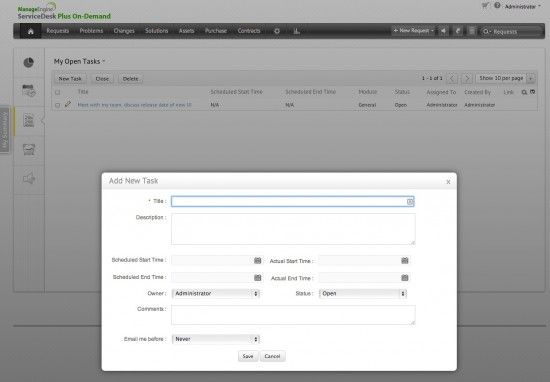Open the megaphone announcements icon in the sidebar

29,179
